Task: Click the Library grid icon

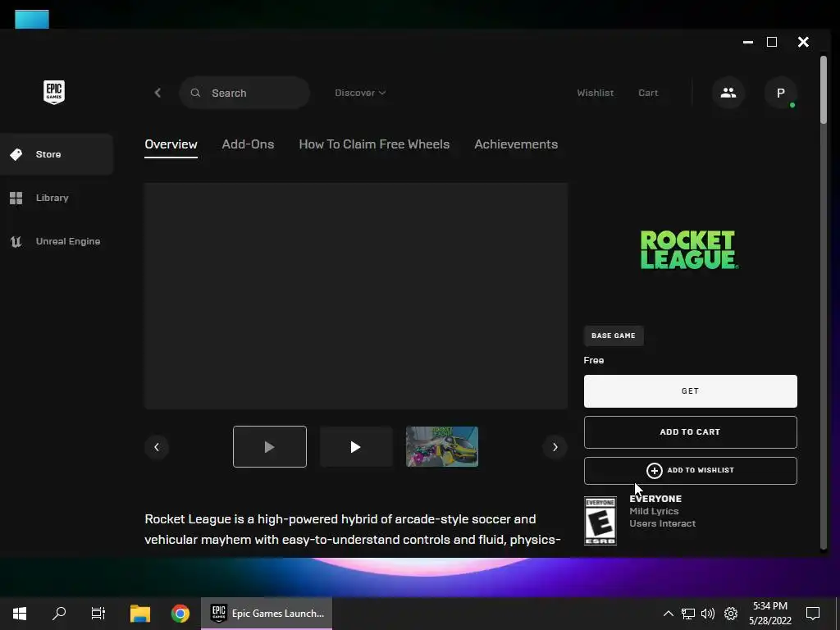Action: [x=16, y=198]
